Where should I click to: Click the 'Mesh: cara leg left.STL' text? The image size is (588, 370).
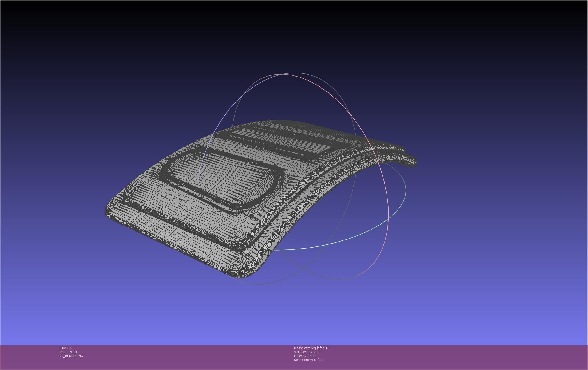pyautogui.click(x=311, y=348)
